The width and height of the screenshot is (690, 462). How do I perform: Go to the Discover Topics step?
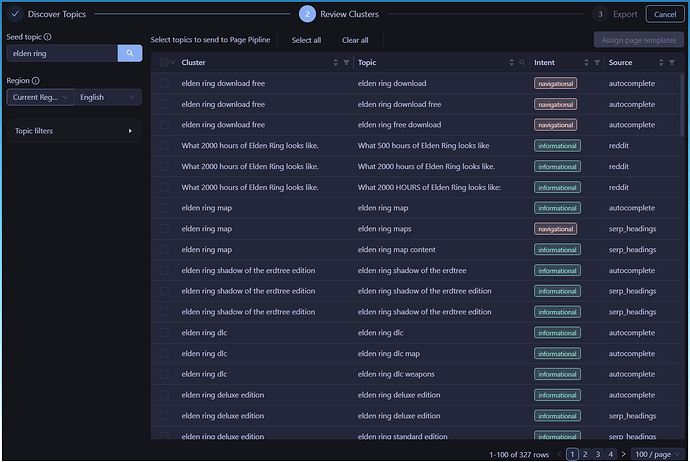pos(48,14)
